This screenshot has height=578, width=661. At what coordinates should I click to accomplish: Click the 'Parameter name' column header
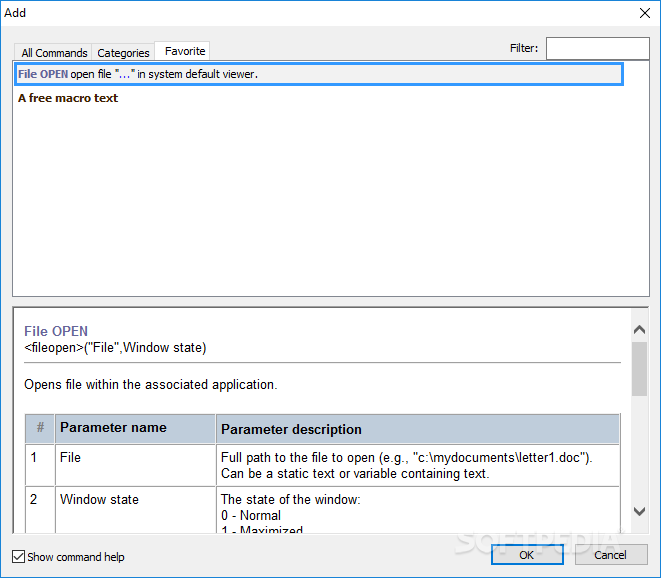(135, 428)
